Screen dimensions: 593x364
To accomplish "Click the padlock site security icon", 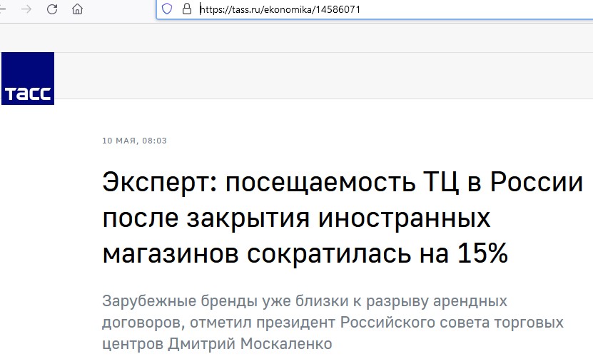I will [187, 9].
